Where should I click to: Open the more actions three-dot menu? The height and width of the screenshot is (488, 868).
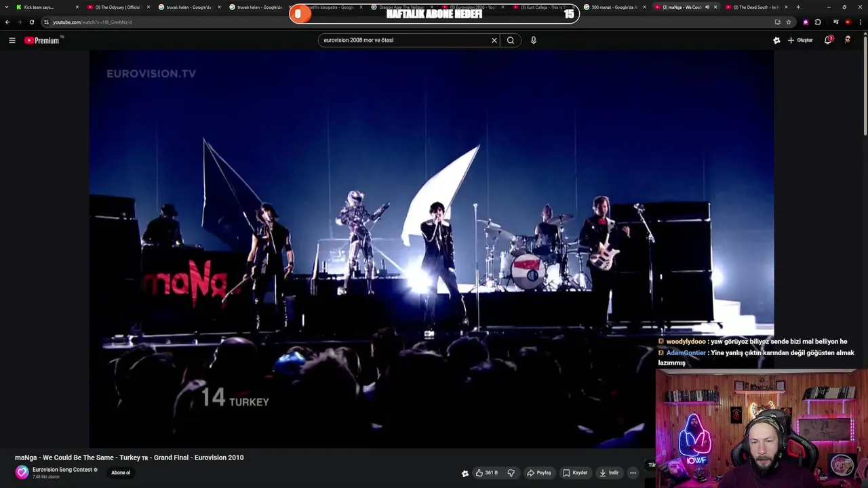point(633,472)
